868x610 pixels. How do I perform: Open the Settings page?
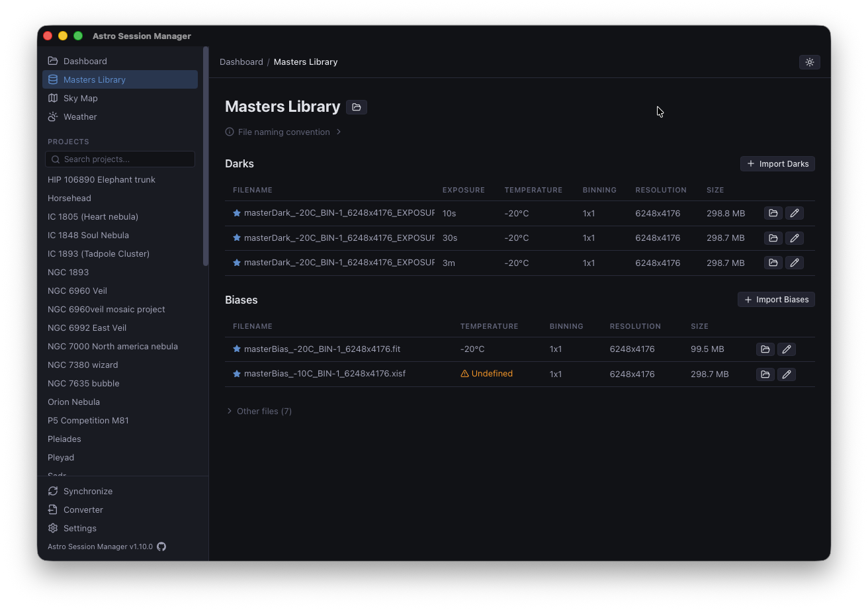(79, 528)
